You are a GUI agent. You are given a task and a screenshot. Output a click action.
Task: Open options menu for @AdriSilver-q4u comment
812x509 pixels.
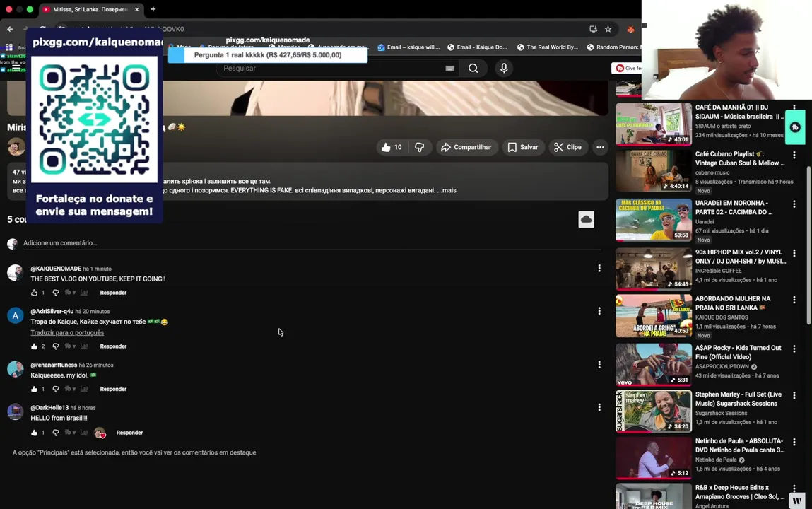point(599,310)
